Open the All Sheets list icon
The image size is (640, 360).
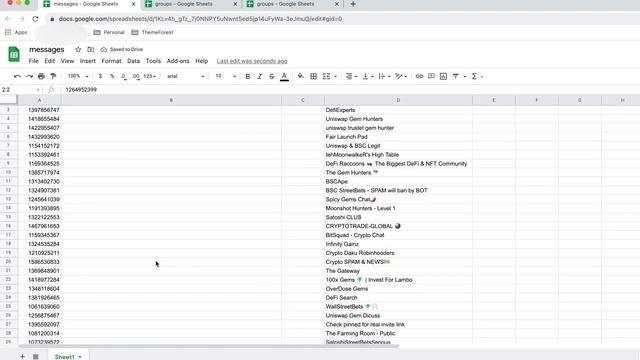pos(36,357)
